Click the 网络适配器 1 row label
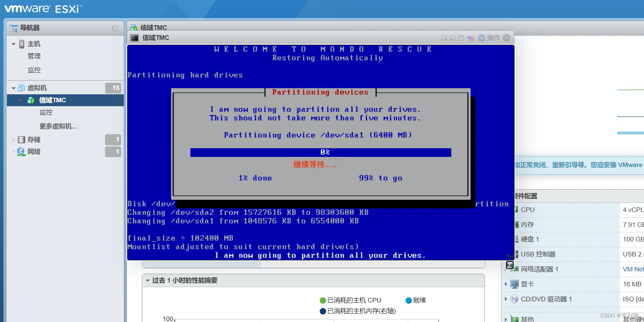 pos(540,269)
